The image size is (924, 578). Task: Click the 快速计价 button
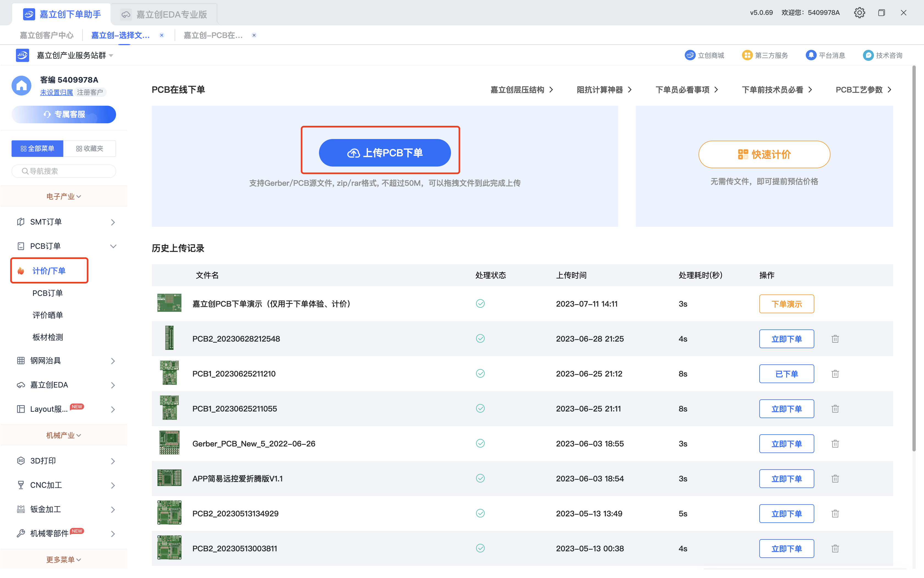coord(764,154)
